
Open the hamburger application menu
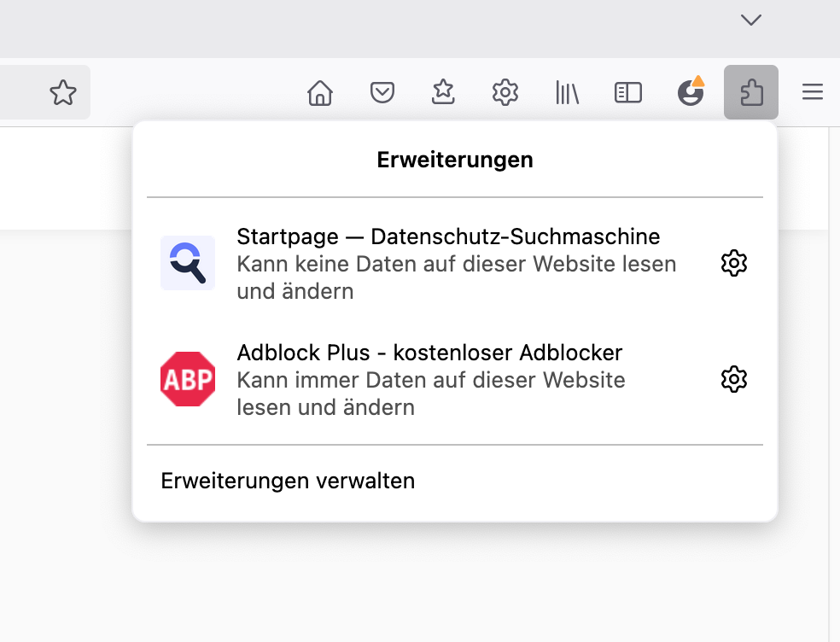click(x=813, y=92)
